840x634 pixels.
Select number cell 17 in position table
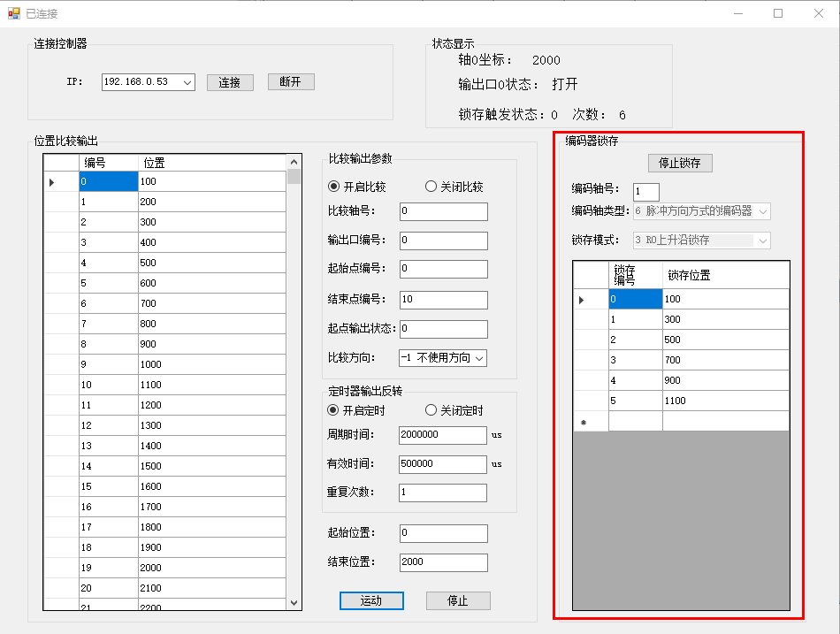point(109,527)
